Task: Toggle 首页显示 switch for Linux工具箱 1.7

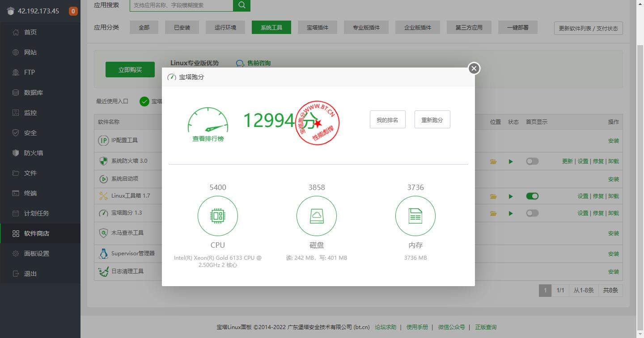Action: (x=532, y=196)
